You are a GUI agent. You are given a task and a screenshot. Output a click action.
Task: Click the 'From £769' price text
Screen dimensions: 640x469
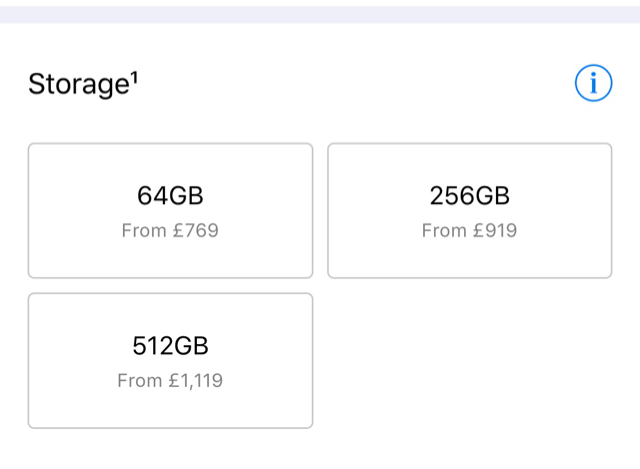(x=170, y=231)
